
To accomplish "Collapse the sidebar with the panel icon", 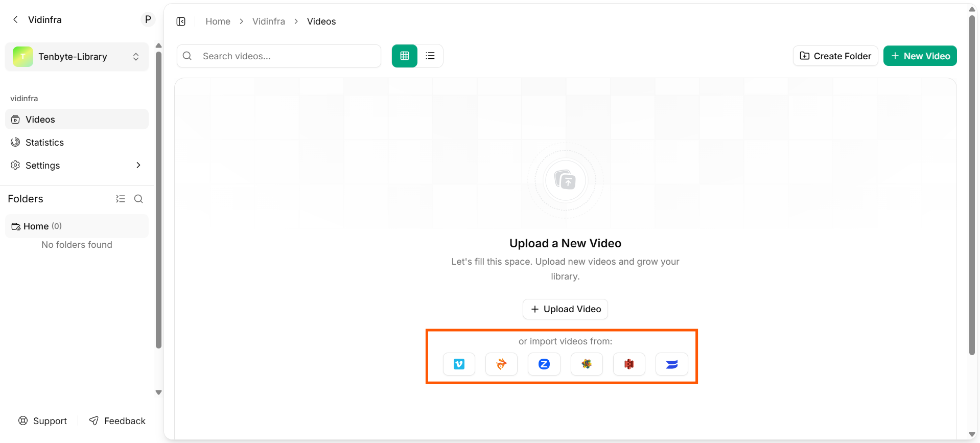I will (181, 21).
